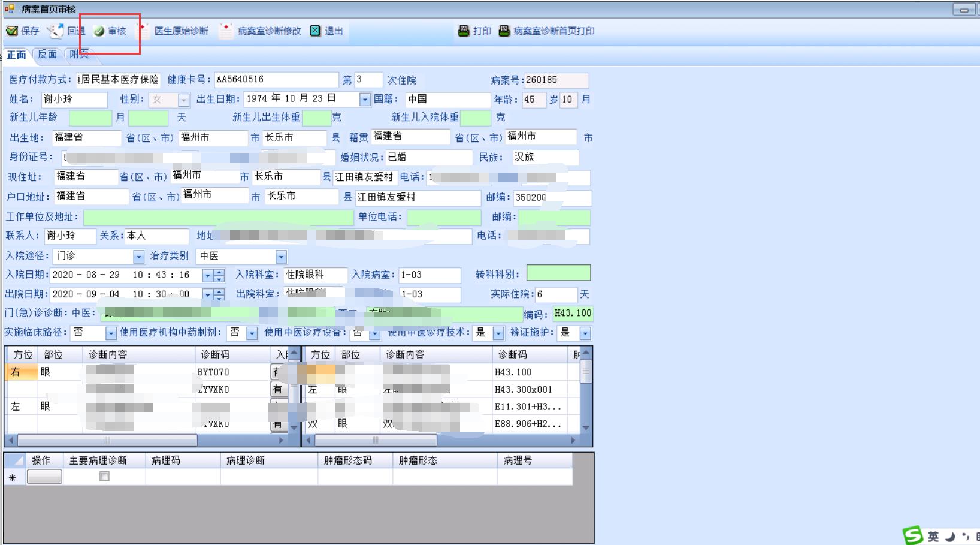This screenshot has height=545, width=980.
Task: Switch to the 正面 tab
Action: pyautogui.click(x=17, y=55)
